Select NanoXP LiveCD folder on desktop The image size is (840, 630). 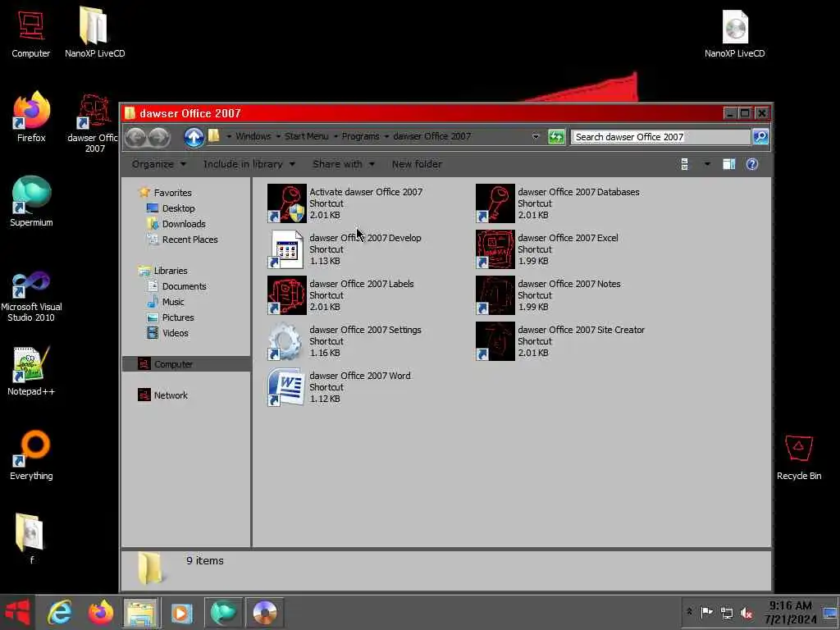click(x=95, y=32)
